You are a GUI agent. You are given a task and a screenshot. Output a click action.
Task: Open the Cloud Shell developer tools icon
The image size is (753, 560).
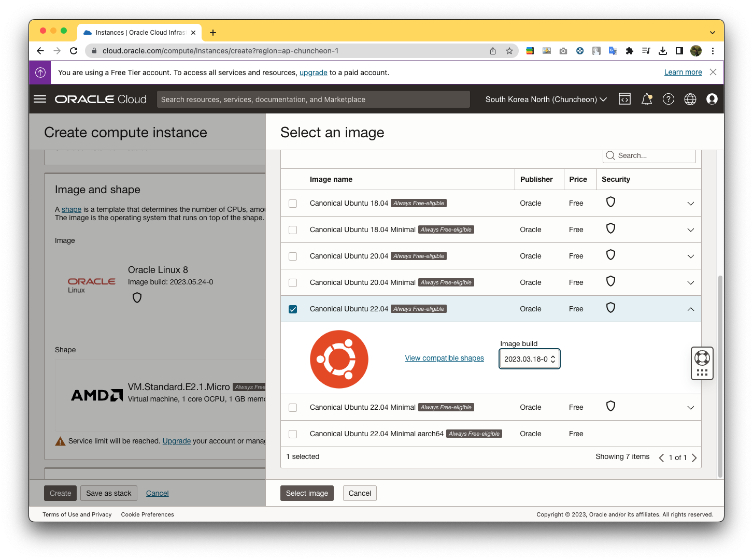(625, 99)
